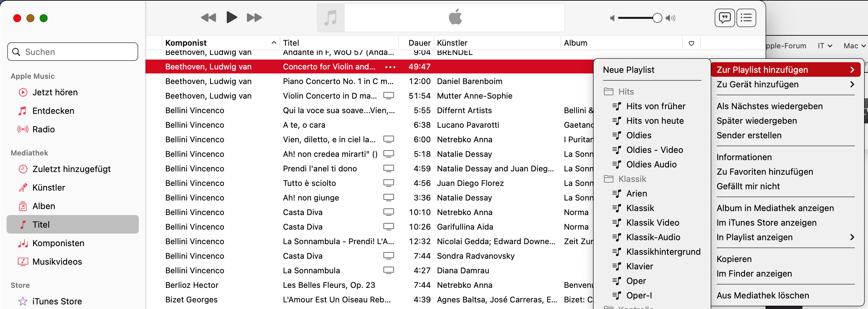Open the lyrics speech bubble panel

(x=724, y=18)
